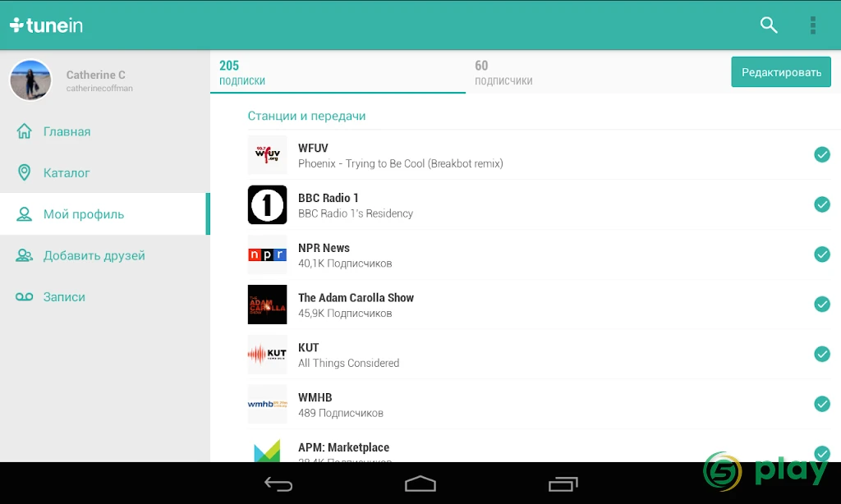Select 'All Things Considered' subtitle
841x504 pixels.
348,363
